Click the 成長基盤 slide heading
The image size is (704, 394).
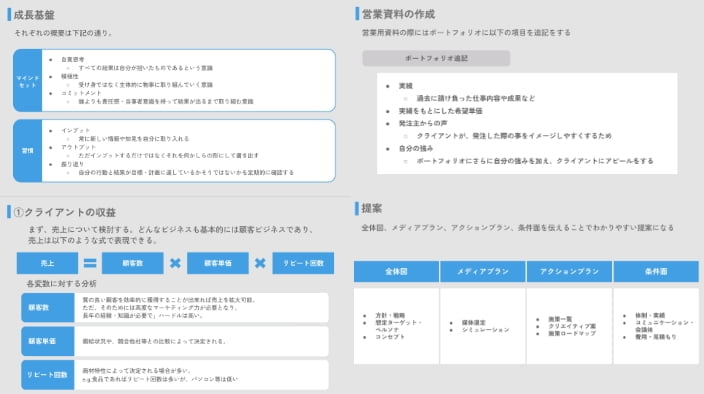click(x=34, y=15)
